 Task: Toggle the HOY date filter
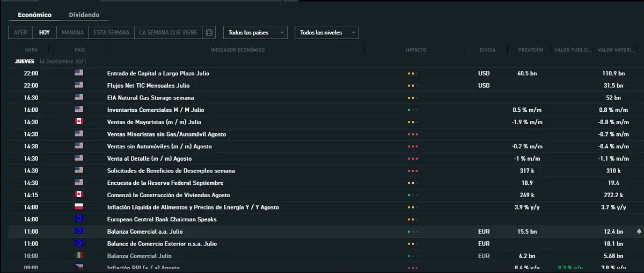45,32
